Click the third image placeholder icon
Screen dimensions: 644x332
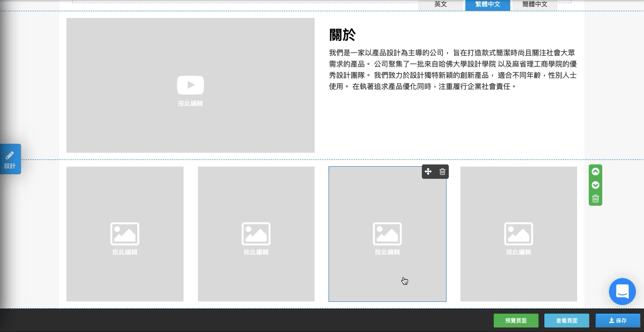click(x=387, y=234)
